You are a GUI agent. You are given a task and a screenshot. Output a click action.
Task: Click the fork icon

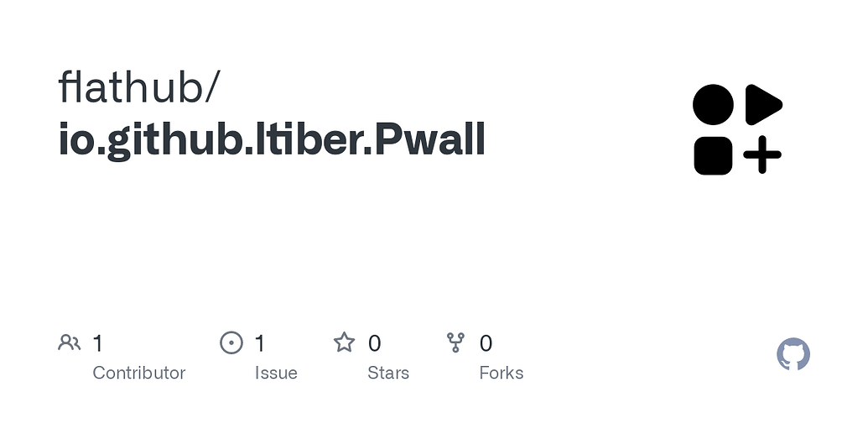pos(455,342)
